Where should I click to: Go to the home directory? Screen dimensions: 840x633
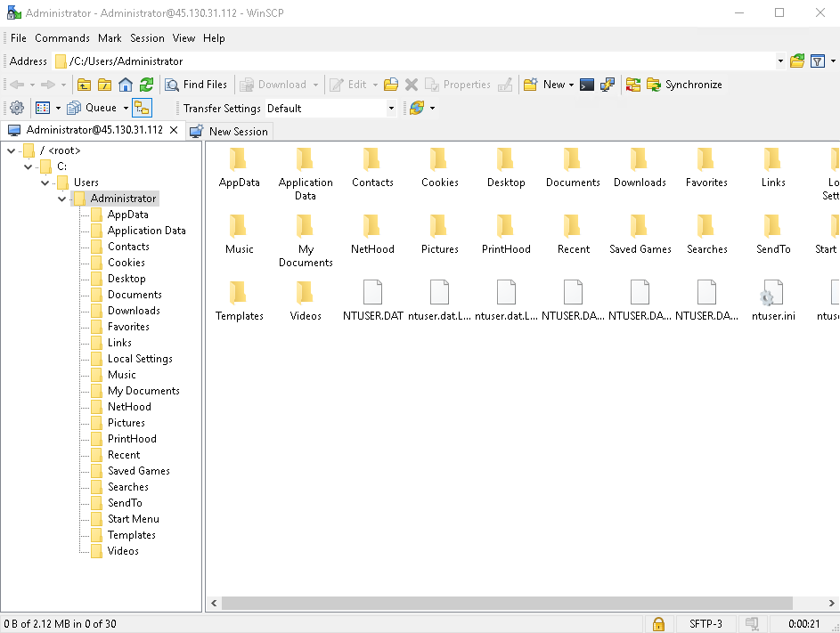126,85
